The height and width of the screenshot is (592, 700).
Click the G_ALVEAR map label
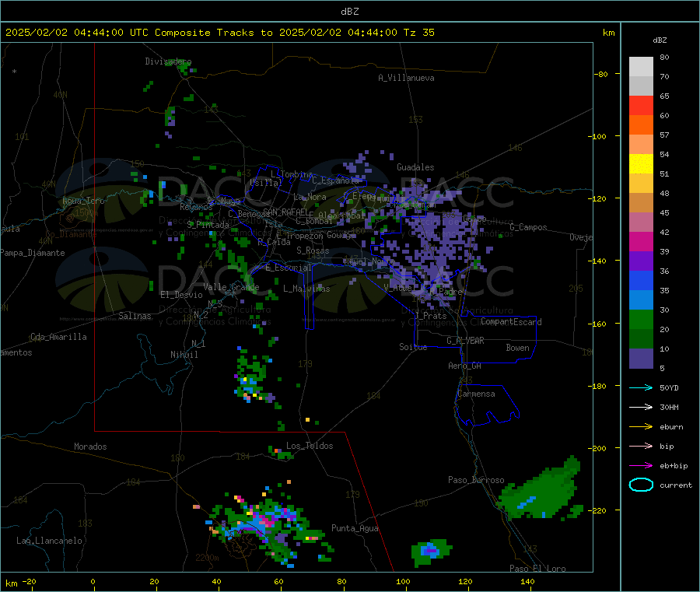465,340
